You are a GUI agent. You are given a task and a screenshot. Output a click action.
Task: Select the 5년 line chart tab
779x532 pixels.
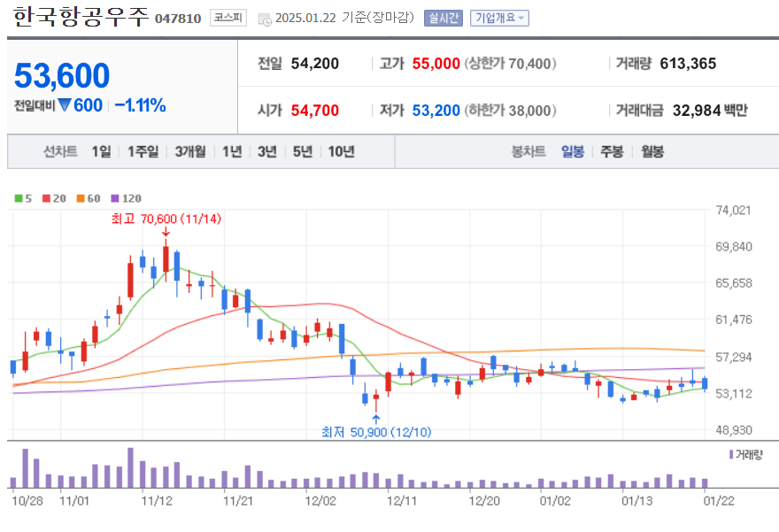pos(302,151)
